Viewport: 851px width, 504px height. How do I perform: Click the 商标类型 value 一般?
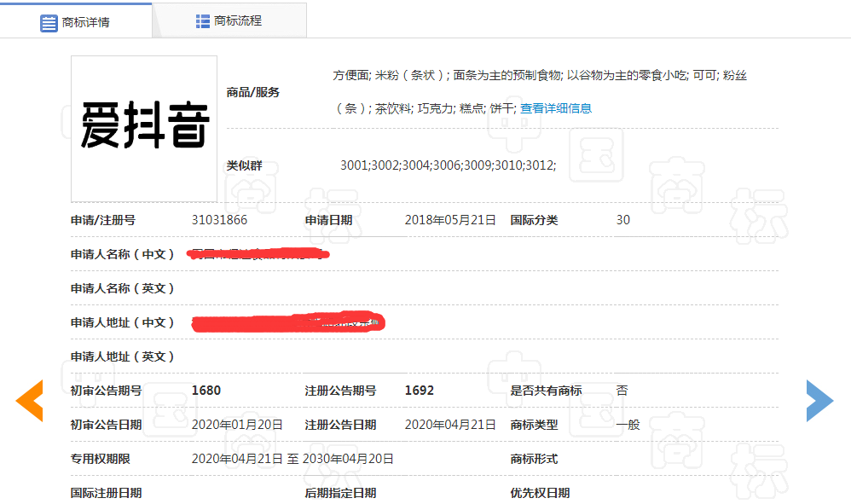tap(628, 425)
